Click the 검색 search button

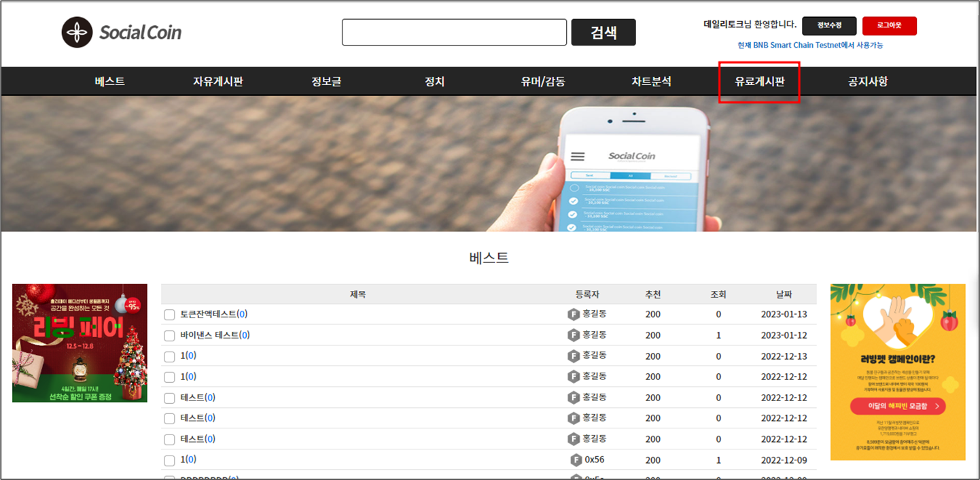[603, 32]
